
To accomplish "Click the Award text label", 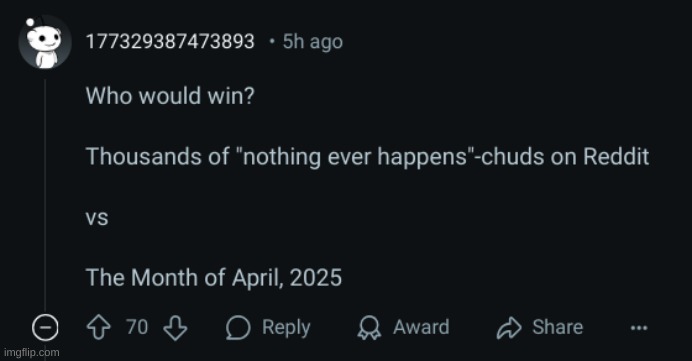I will pos(421,327).
